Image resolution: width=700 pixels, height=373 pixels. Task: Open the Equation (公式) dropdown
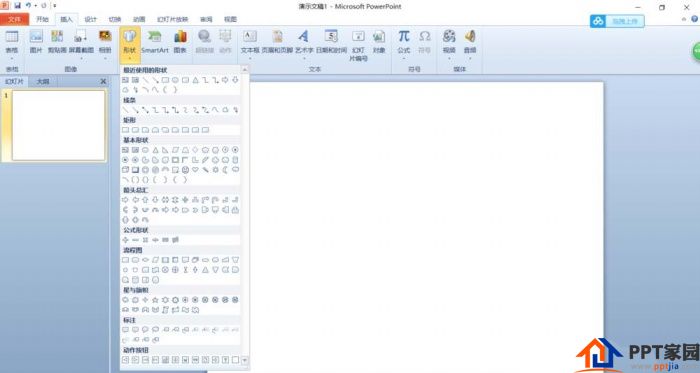pyautogui.click(x=404, y=44)
